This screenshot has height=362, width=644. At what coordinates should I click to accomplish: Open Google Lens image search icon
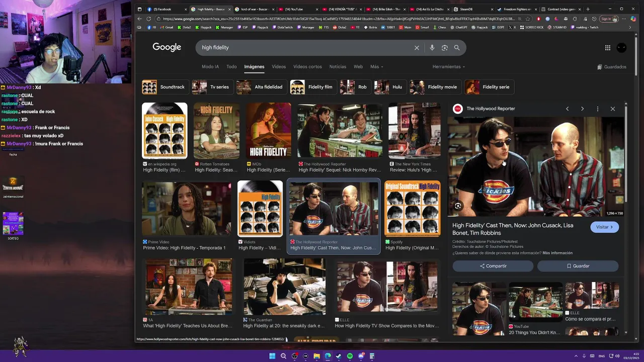[444, 48]
